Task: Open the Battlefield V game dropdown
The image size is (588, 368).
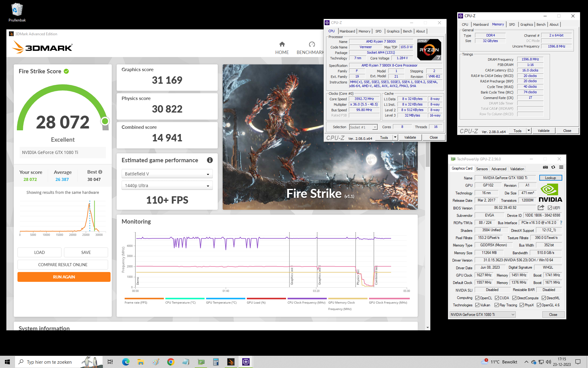Action: pos(167,174)
